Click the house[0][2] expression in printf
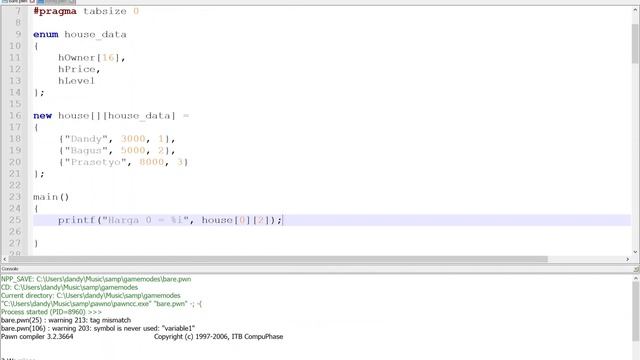 coord(236,220)
